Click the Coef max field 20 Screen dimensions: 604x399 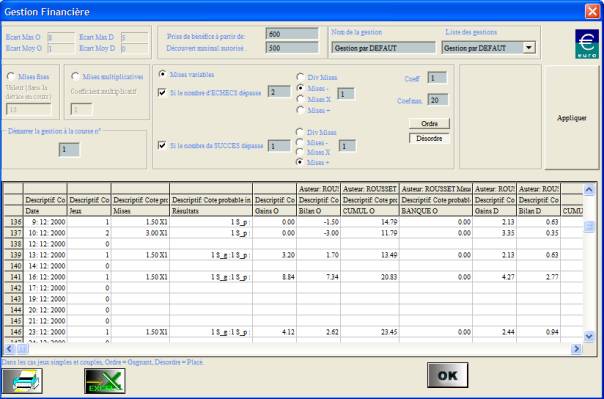coord(438,100)
